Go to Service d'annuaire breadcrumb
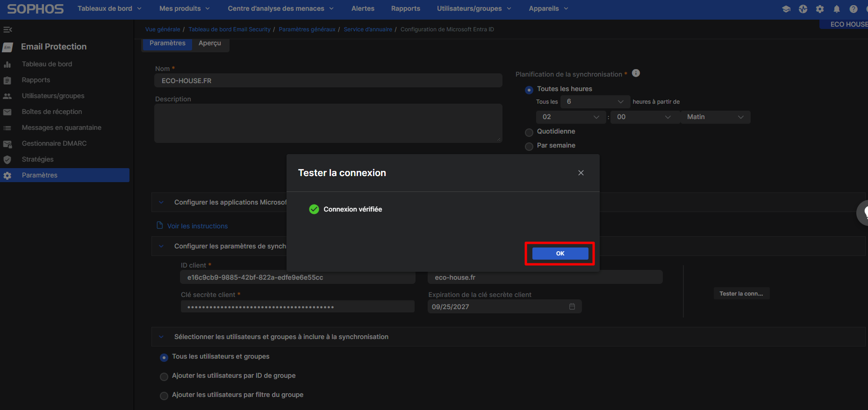Screen dimensions: 868x410 [x=368, y=29]
